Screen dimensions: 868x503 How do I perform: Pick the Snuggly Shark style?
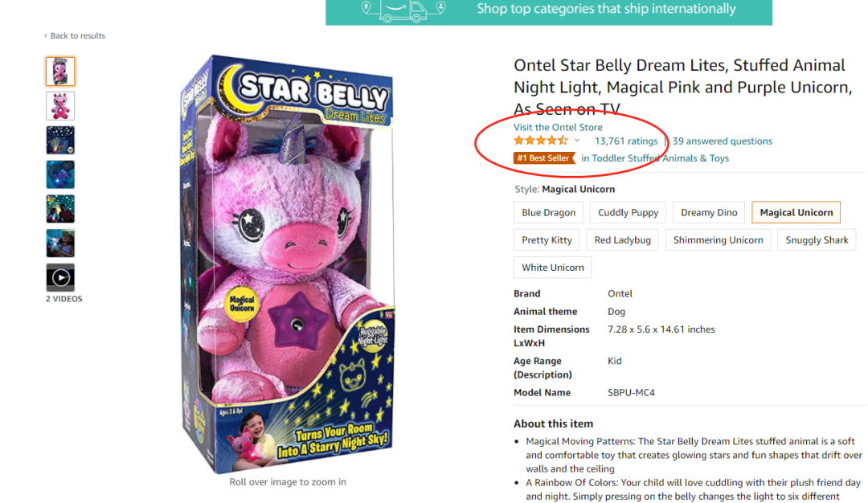pyautogui.click(x=817, y=240)
